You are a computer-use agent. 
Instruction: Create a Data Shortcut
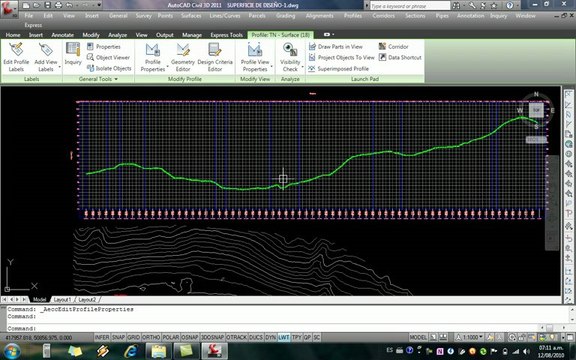click(x=400, y=57)
